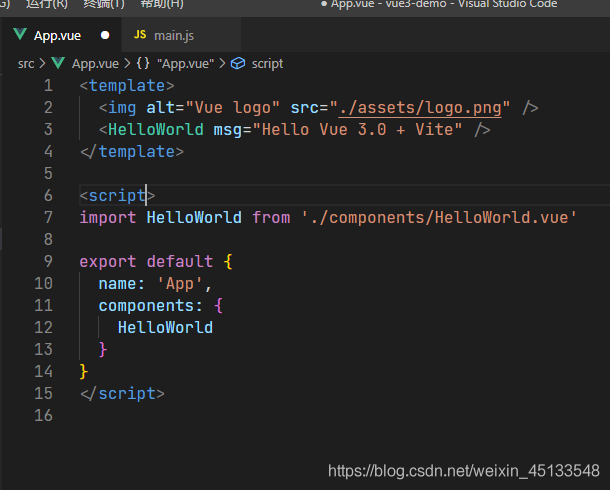Open the "App.vue" breadcrumb symbol dropdown
This screenshot has width=610, height=490.
click(x=187, y=63)
